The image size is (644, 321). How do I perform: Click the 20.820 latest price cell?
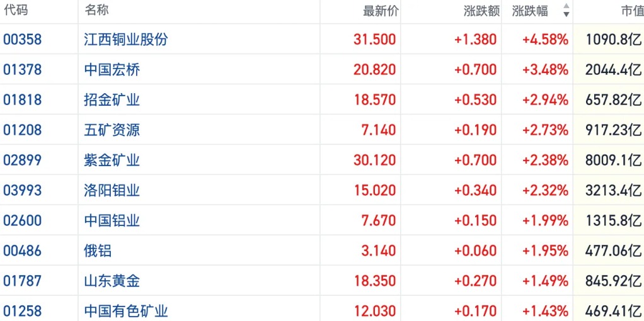coord(374,70)
